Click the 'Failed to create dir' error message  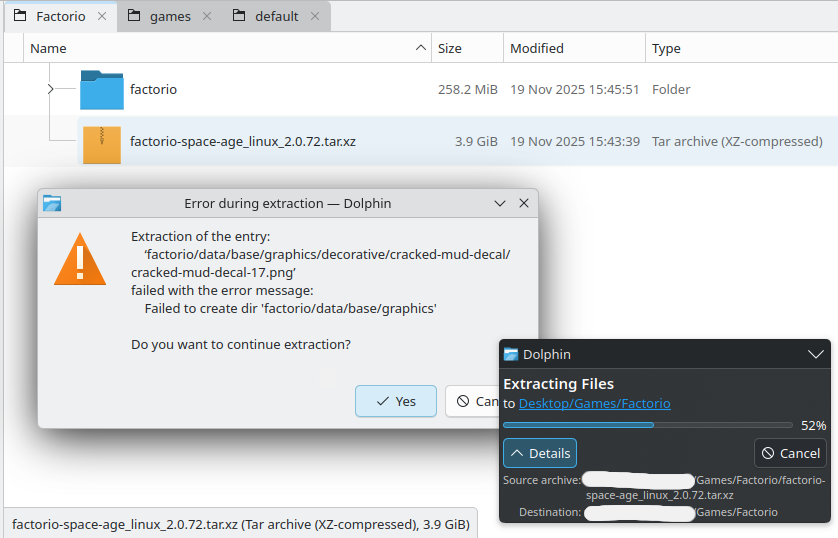click(x=290, y=309)
